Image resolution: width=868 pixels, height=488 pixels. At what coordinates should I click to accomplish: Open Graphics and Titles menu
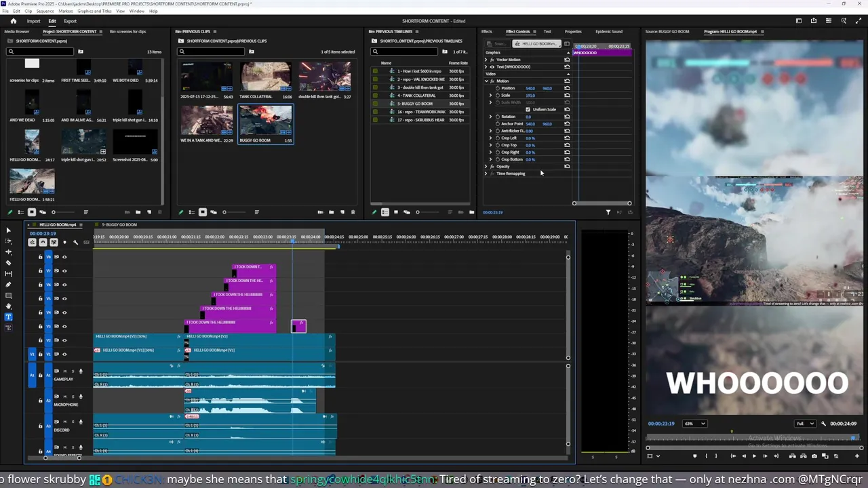pyautogui.click(x=95, y=11)
